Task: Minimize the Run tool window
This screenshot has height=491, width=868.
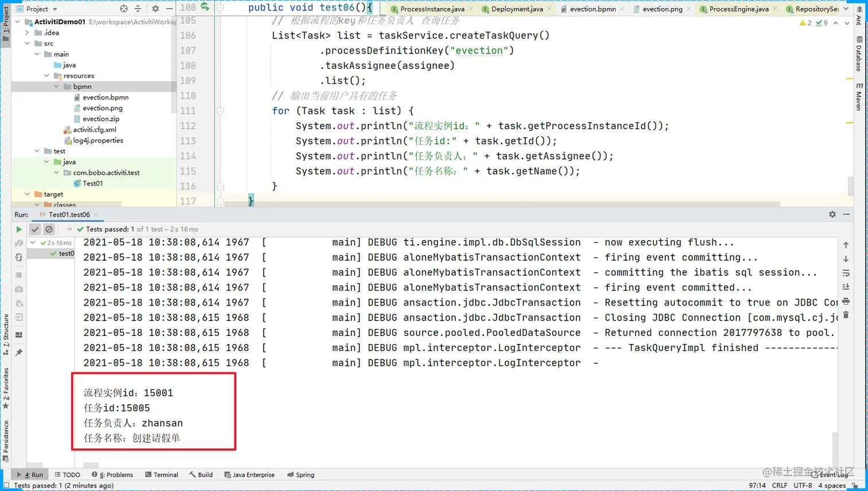Action: click(x=846, y=214)
